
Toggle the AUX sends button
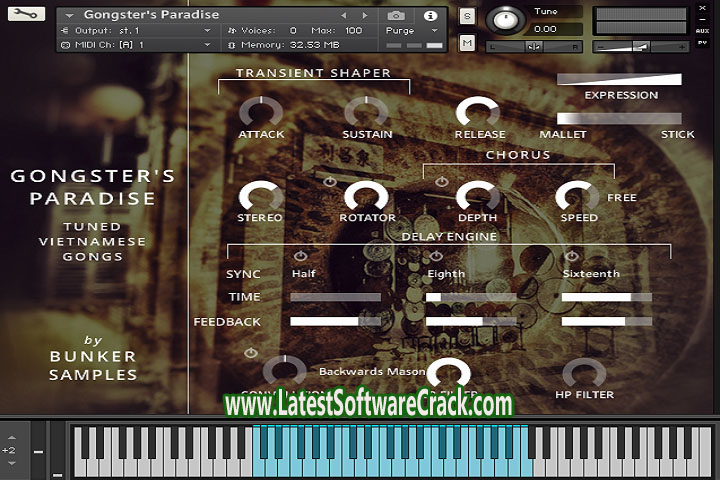click(702, 31)
